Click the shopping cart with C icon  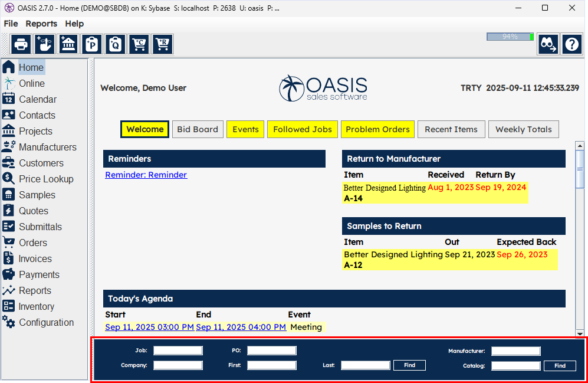pos(139,44)
